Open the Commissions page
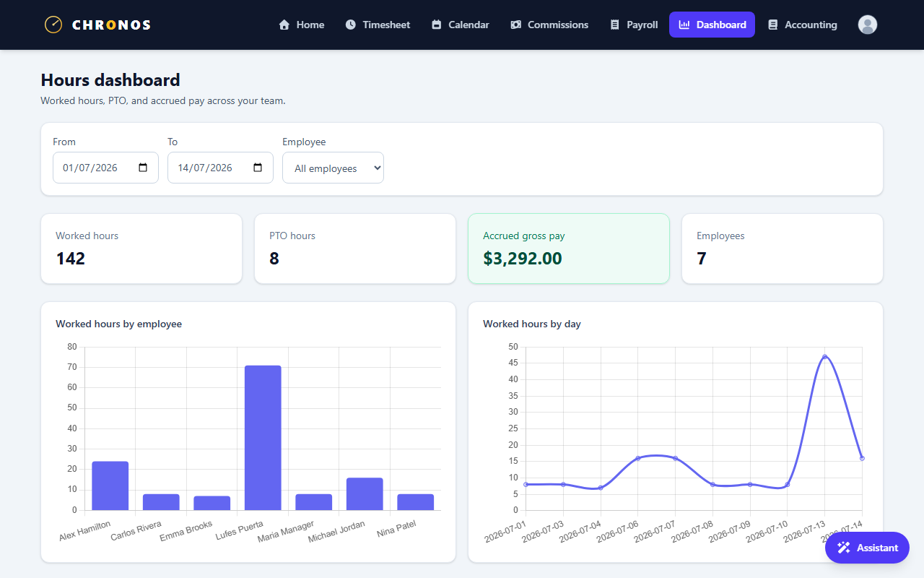The width and height of the screenshot is (924, 578). (x=549, y=25)
